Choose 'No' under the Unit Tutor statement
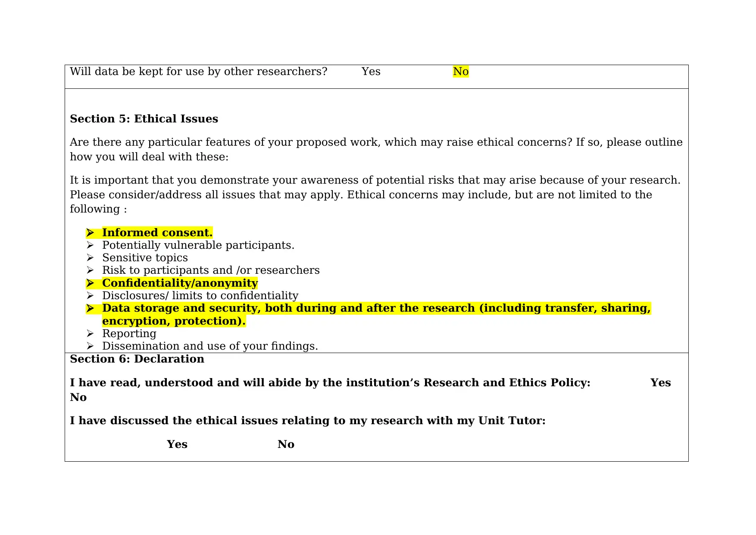This screenshot has height=535, width=756. click(286, 444)
